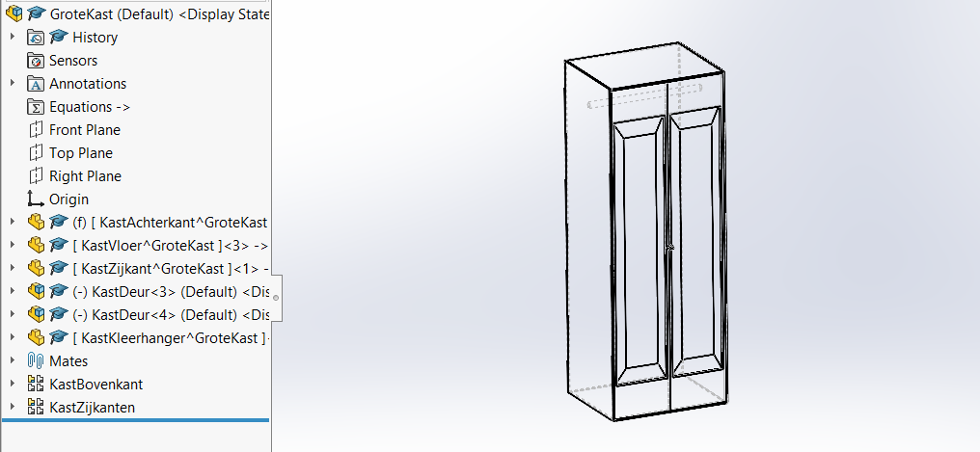Screen dimensions: 980x452
Task: Expand the Annotations folder
Action: pyautogui.click(x=13, y=84)
